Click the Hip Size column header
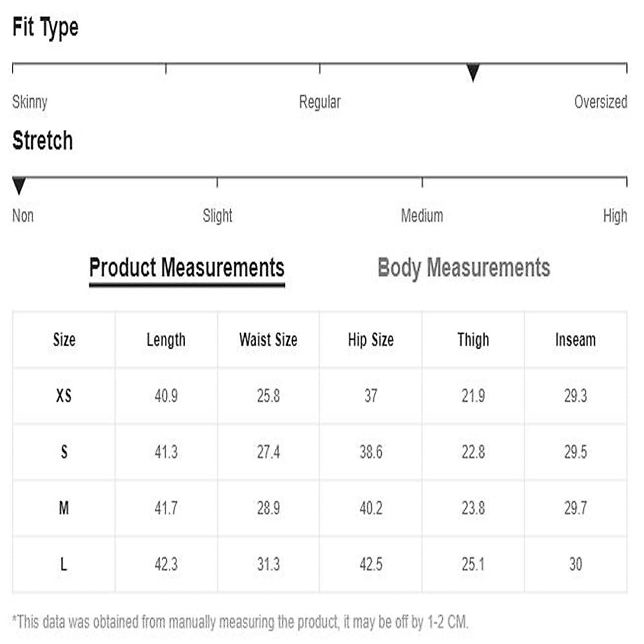 [371, 340]
